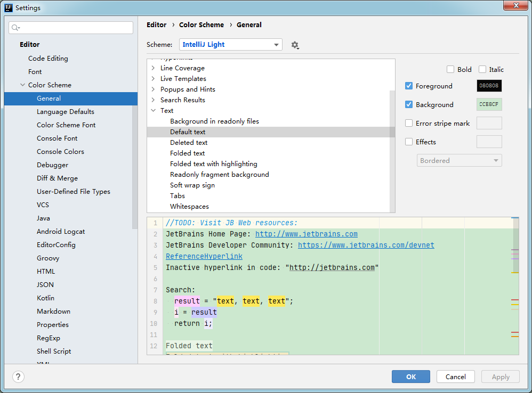This screenshot has width=532, height=393.
Task: Open the Foreground color swatch 080808
Action: [x=489, y=86]
